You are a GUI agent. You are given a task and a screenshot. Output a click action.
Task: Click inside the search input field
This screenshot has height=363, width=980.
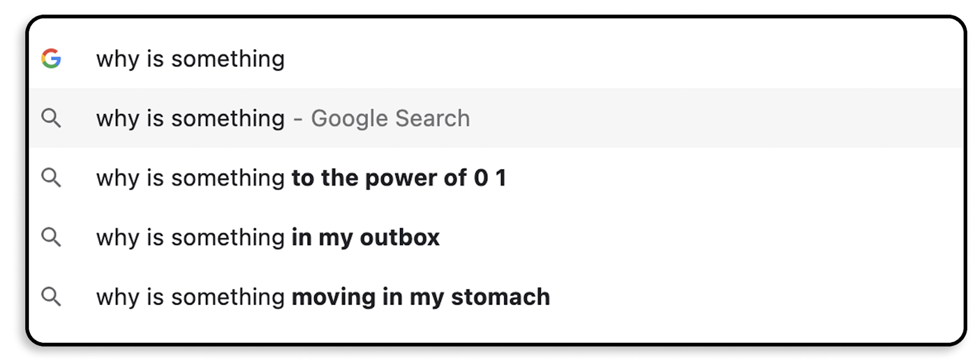tap(429, 59)
